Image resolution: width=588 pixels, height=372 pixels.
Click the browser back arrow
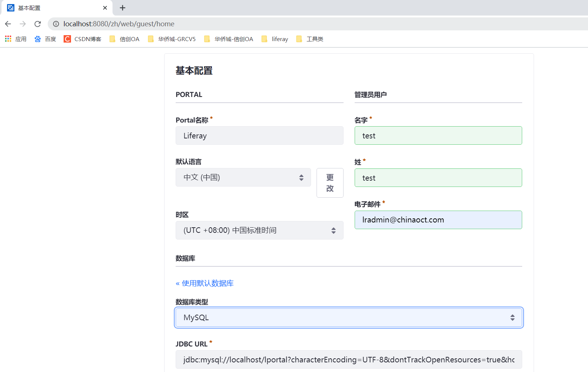point(8,24)
